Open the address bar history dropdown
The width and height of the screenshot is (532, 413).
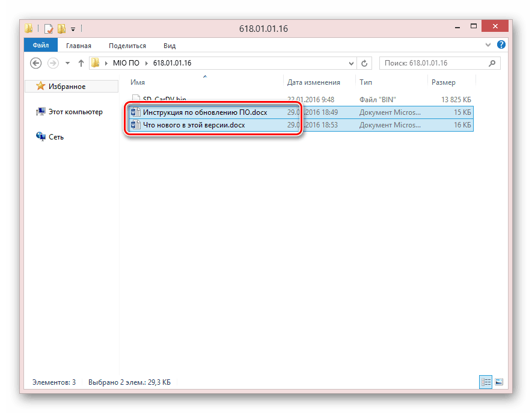coord(351,63)
